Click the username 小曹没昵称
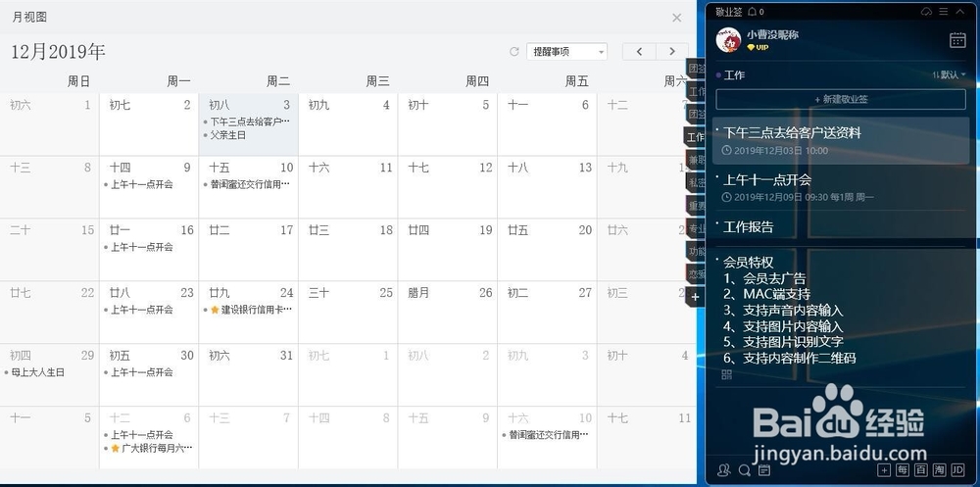The height and width of the screenshot is (487, 980). [772, 34]
